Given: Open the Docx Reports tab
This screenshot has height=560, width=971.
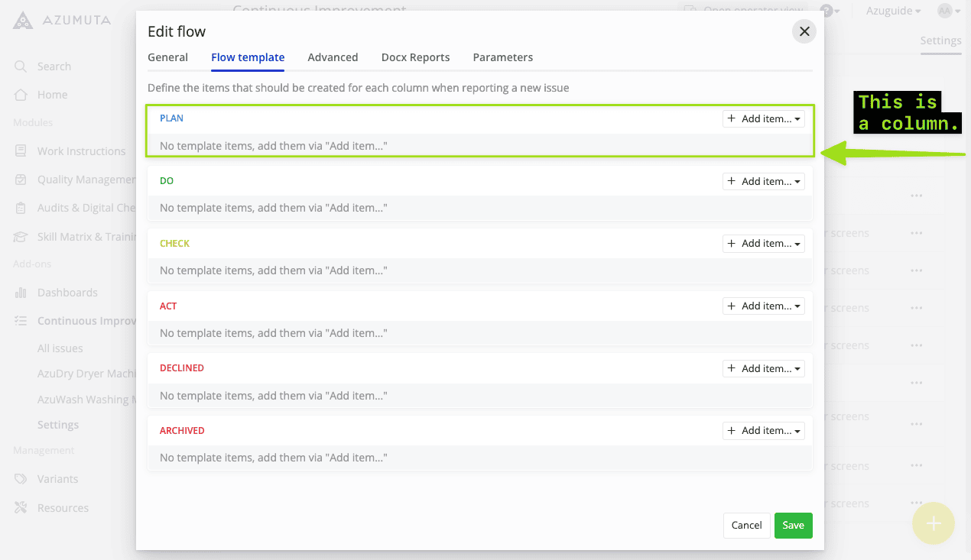Looking at the screenshot, I should pyautogui.click(x=415, y=57).
